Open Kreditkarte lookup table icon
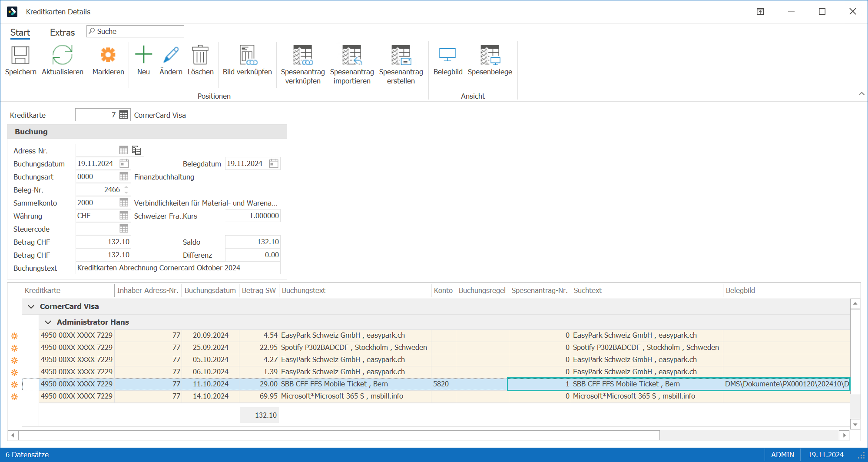Screen dimensions: 868x462 (124, 115)
